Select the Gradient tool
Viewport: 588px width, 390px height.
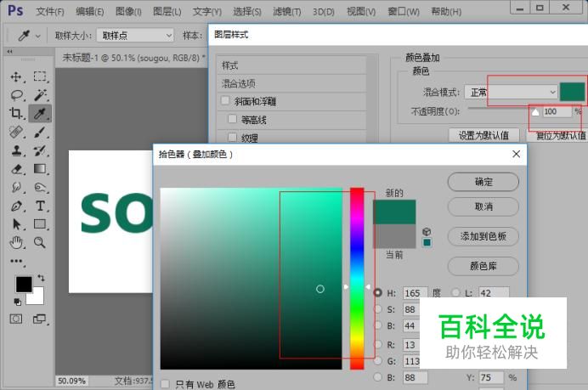click(x=40, y=169)
